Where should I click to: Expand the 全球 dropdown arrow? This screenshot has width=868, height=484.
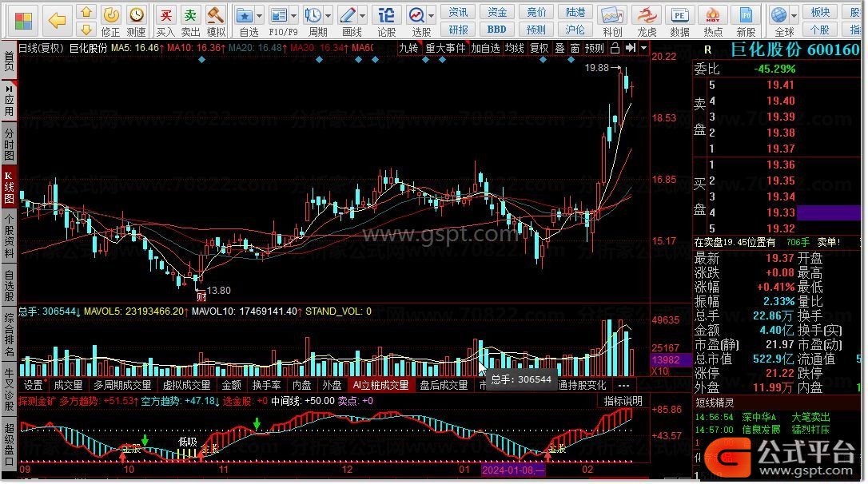click(794, 15)
